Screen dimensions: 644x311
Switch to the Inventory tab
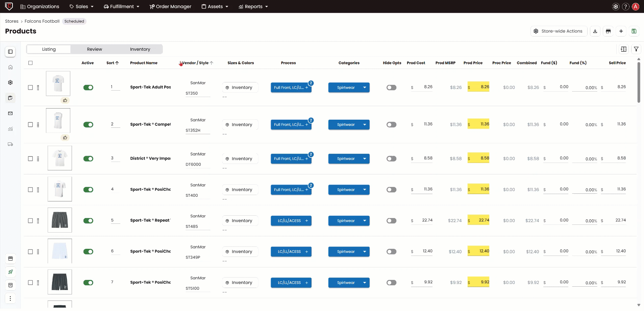point(140,49)
